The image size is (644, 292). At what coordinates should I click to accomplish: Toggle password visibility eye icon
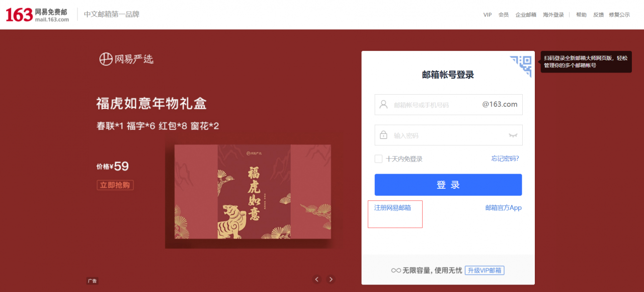[x=513, y=135]
